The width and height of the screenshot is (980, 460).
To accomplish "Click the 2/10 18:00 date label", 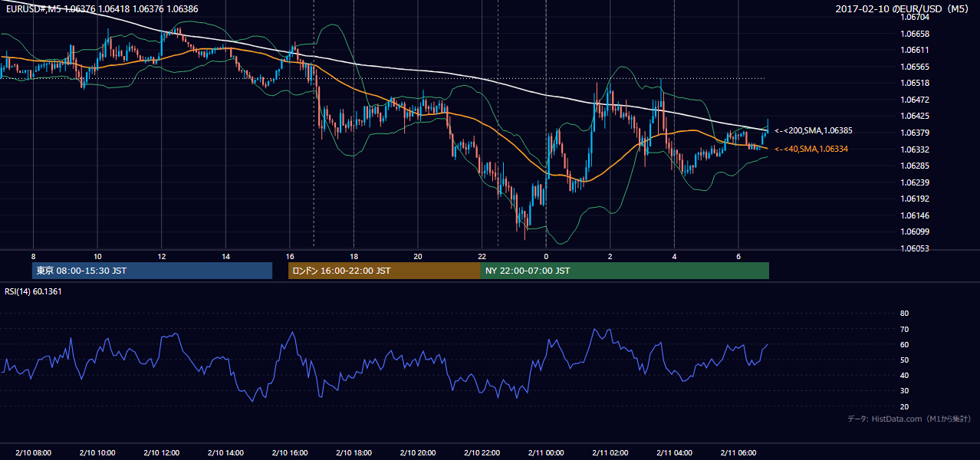I will [354, 452].
